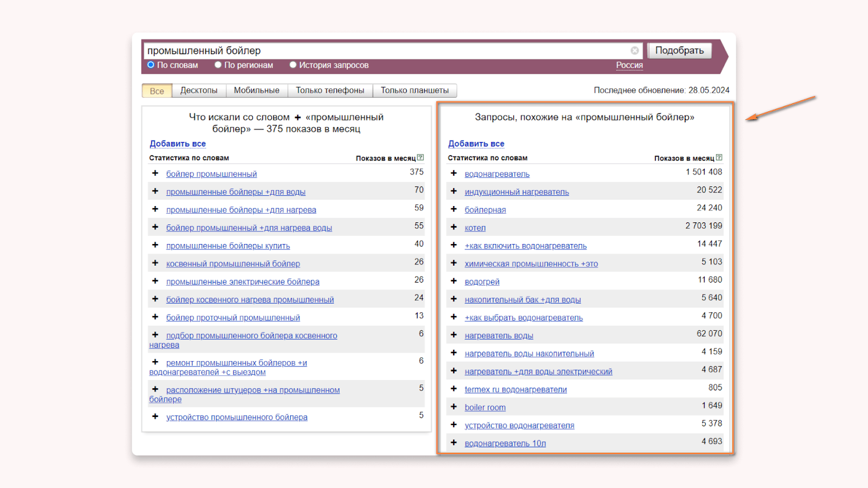Click the count '1 501 408' for водонагреватель
The width and height of the screenshot is (868, 488).
click(704, 172)
